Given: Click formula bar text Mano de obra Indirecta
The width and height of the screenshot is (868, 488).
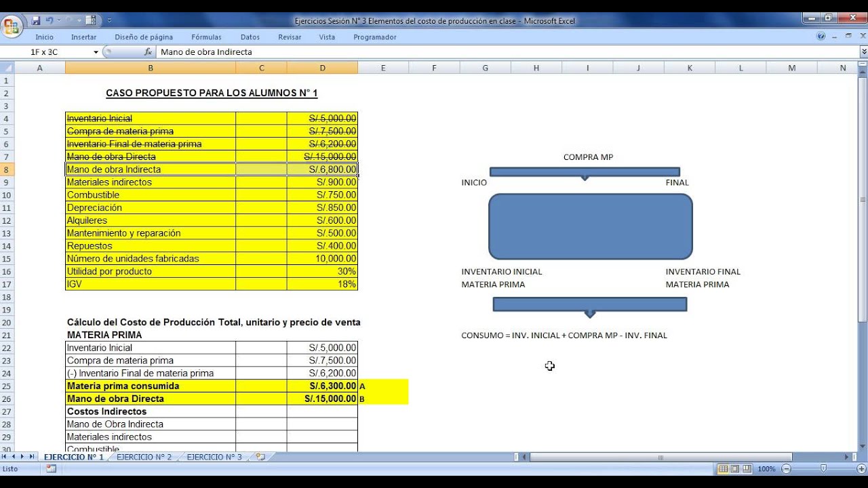Looking at the screenshot, I should (x=206, y=52).
